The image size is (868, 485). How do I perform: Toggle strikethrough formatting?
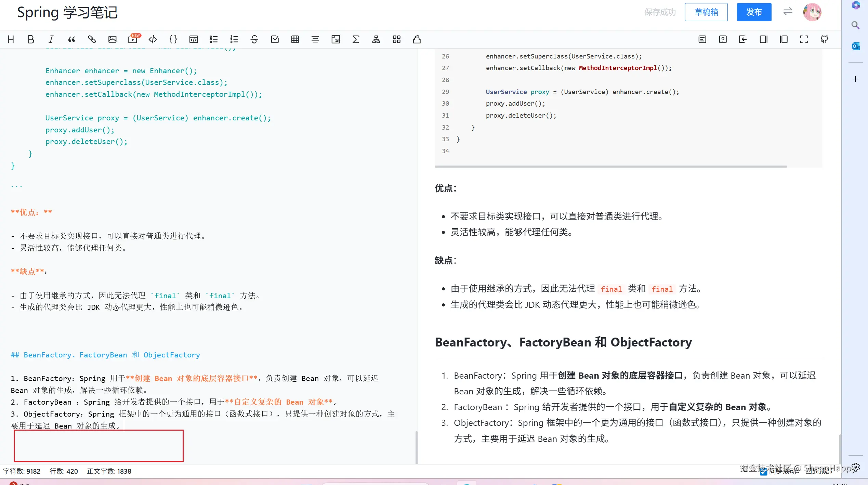pyautogui.click(x=254, y=39)
